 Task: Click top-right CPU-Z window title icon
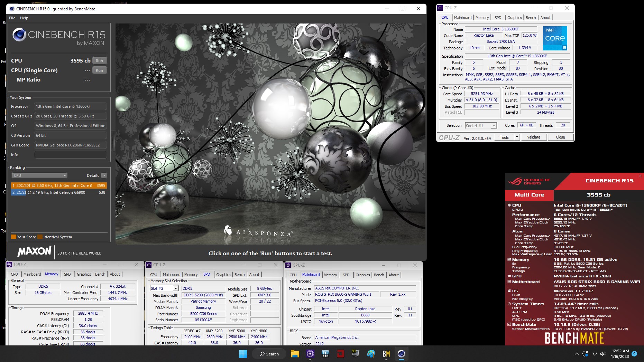(x=440, y=8)
